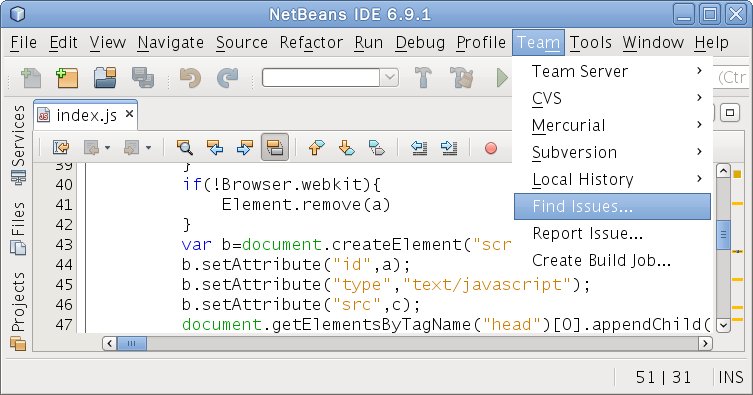Expand the CVS submenu
The image size is (753, 395).
(612, 98)
